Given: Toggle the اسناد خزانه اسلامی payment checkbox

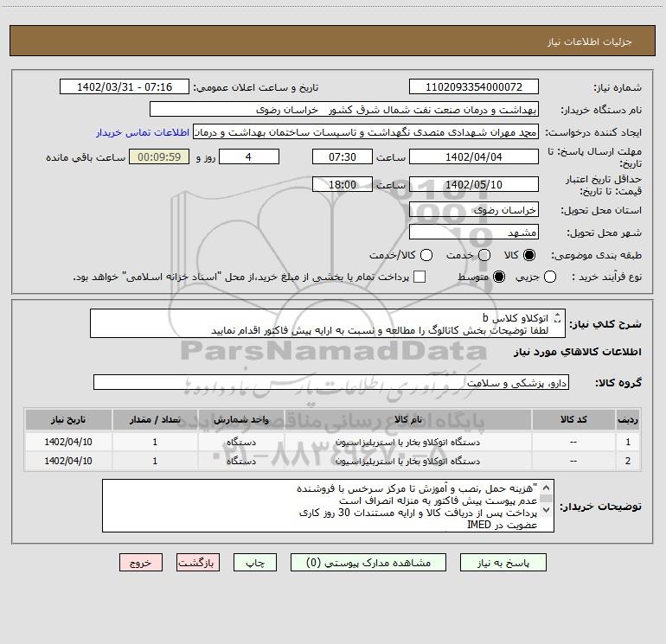Looking at the screenshot, I should [x=419, y=277].
